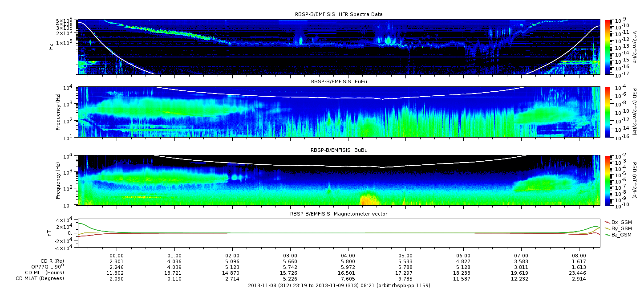This screenshot has height=293, width=644.
Task: Click the BuBu PSD color scale bar
Action: tap(608, 180)
